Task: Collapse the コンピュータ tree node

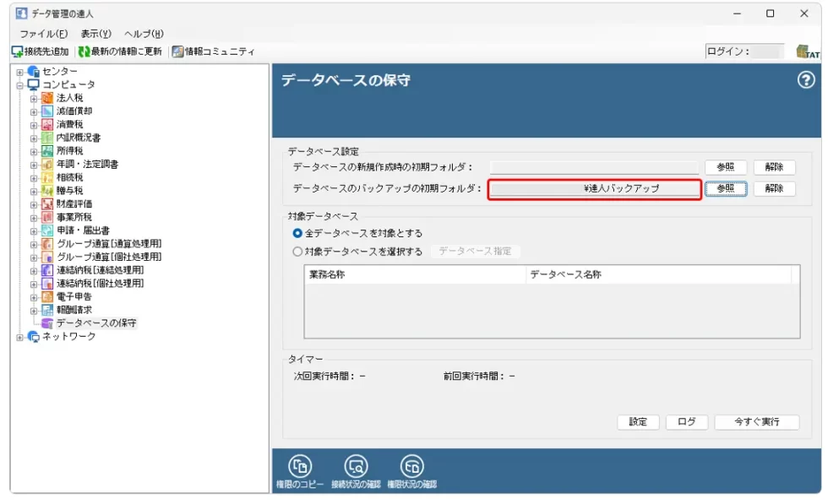Action: 19,84
